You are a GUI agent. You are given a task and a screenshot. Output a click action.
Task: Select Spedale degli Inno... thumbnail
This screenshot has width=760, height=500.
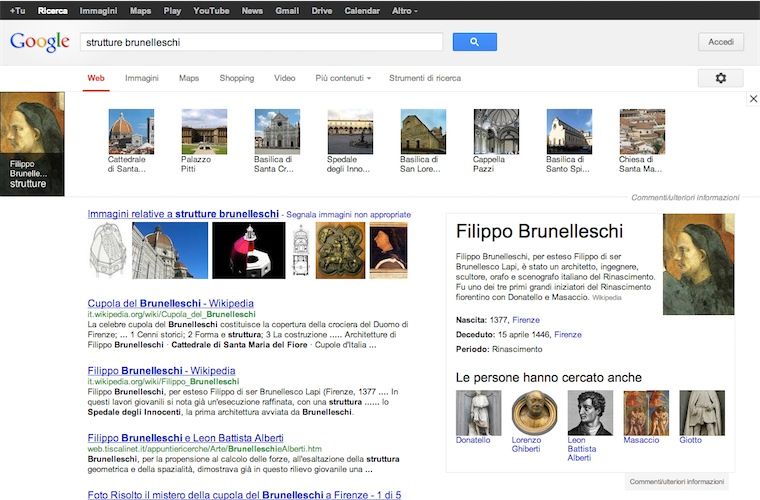[350, 131]
